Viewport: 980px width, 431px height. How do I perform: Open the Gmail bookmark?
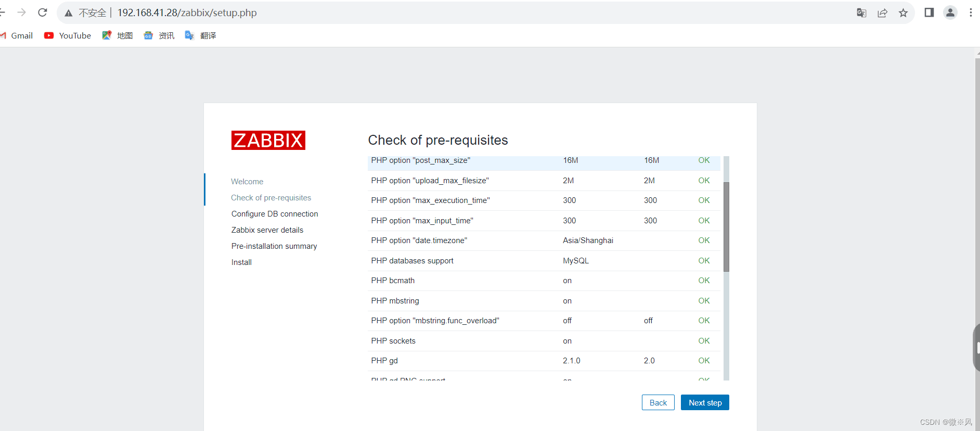click(17, 35)
